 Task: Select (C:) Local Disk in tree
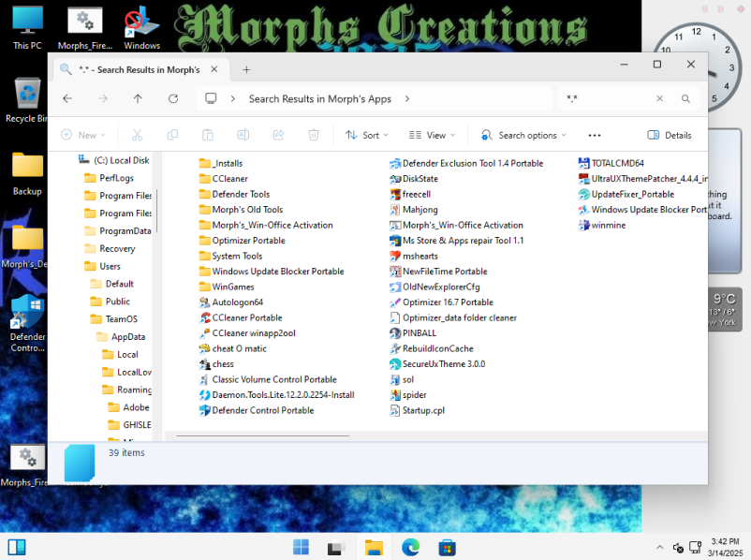click(x=114, y=160)
